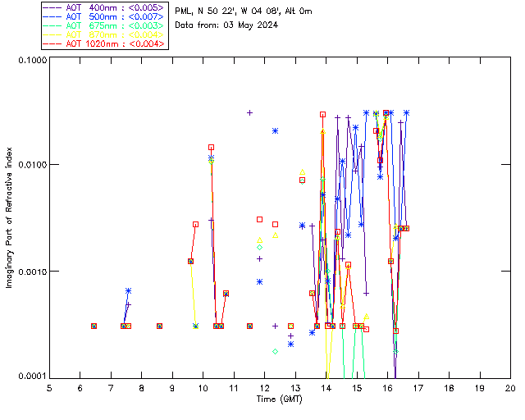Click the red square peak near 10.3 GMT
The image size is (525, 420).
pyautogui.click(x=211, y=148)
